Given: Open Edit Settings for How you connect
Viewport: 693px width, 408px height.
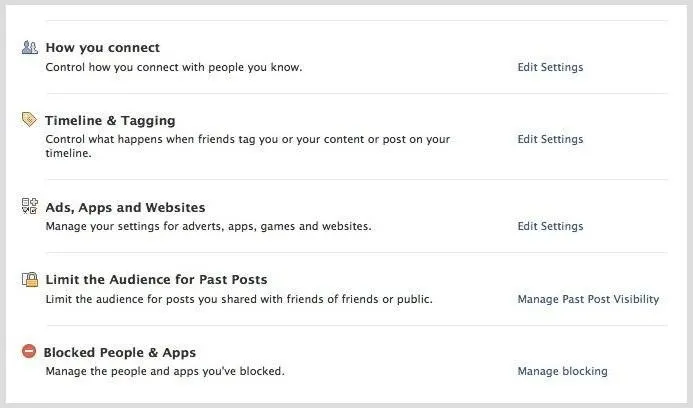Looking at the screenshot, I should (x=550, y=67).
